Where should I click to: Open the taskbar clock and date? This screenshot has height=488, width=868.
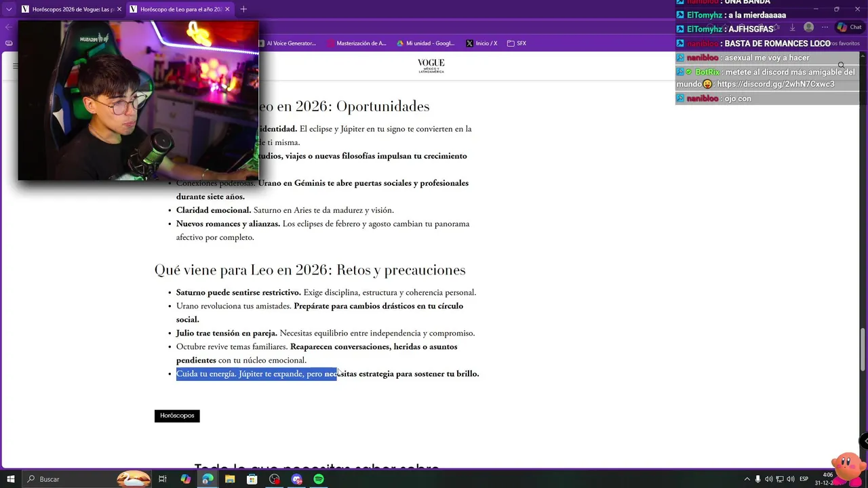[x=824, y=479]
